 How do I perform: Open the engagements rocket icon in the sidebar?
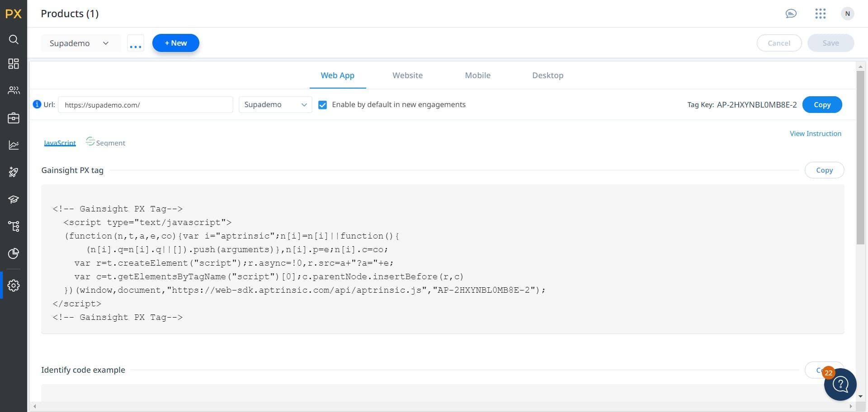(x=14, y=172)
